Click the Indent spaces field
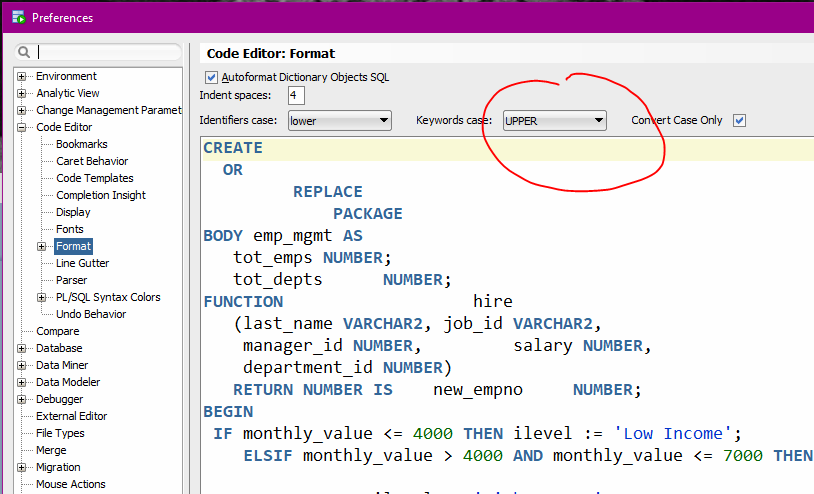The image size is (814, 494). (x=295, y=96)
